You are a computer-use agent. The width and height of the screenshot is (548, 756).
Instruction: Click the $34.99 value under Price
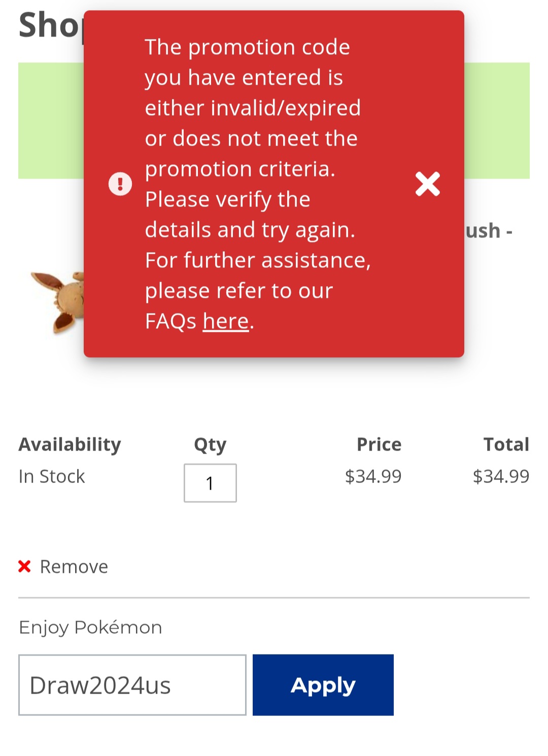(x=373, y=476)
